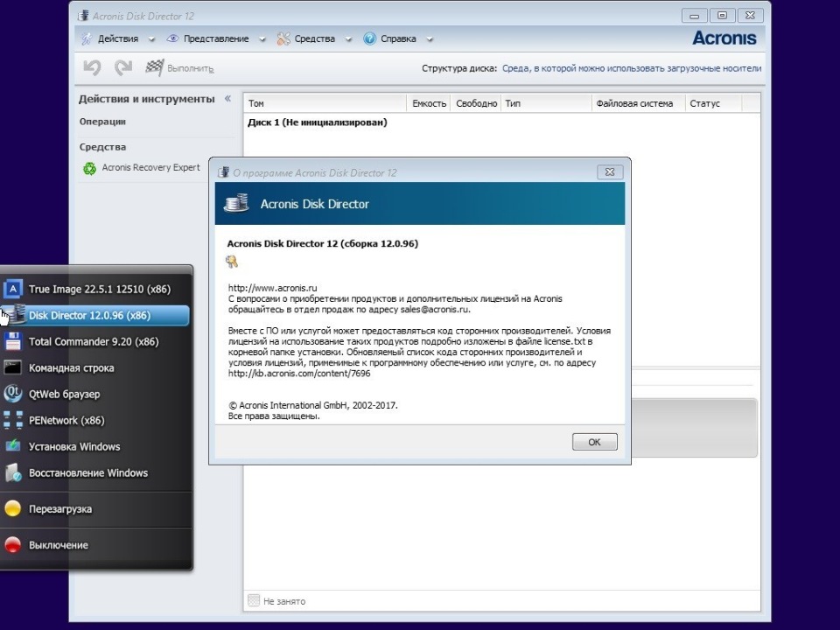The width and height of the screenshot is (840, 630).
Task: Click the Выполнить toolbar button label
Action: [x=190, y=68]
